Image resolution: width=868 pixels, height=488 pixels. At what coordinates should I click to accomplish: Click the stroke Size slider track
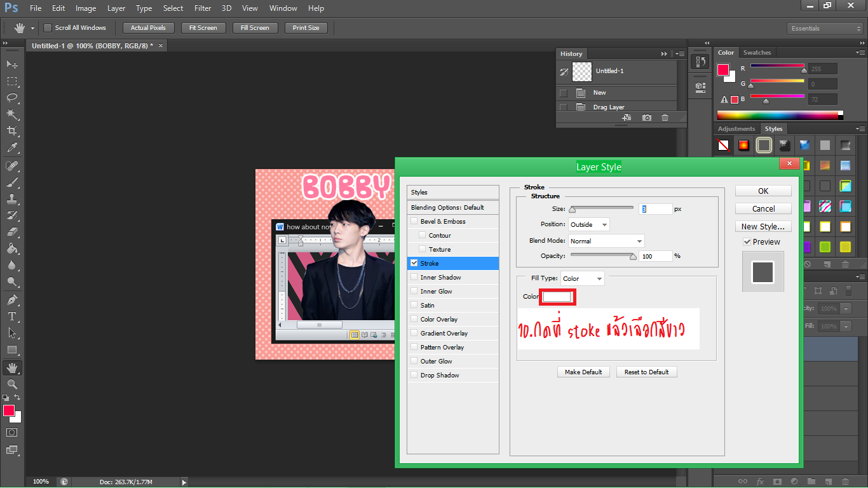[x=602, y=208]
